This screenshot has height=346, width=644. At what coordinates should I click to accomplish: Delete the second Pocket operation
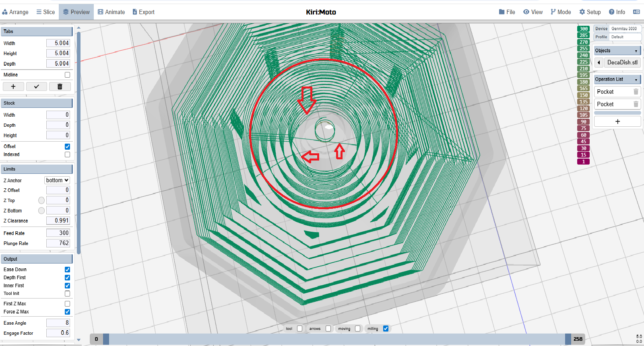click(x=636, y=104)
